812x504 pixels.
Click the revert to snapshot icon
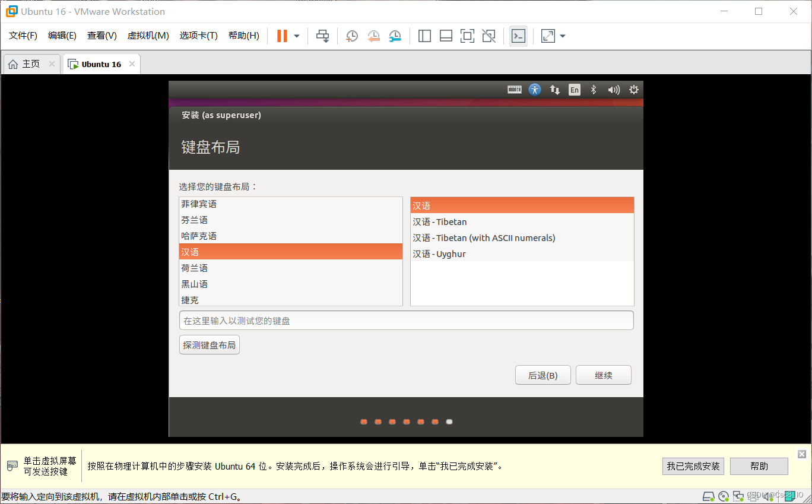[373, 36]
